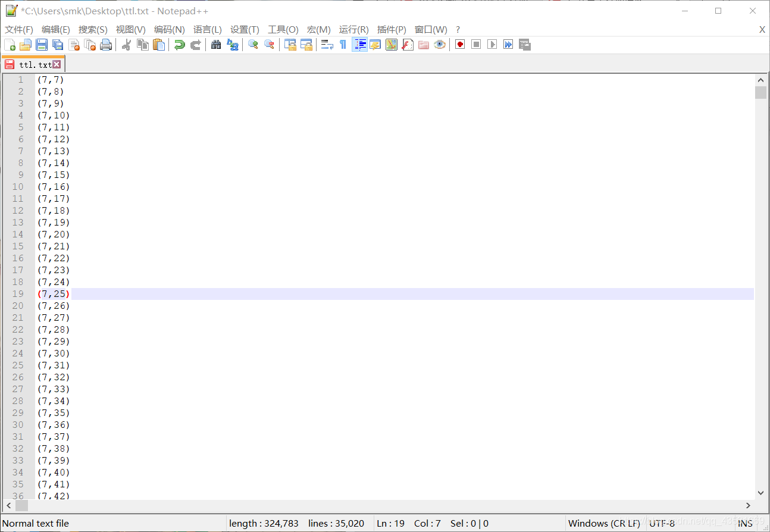Click the Open file folder icon
Viewport: 770px width, 532px height.
(26, 45)
